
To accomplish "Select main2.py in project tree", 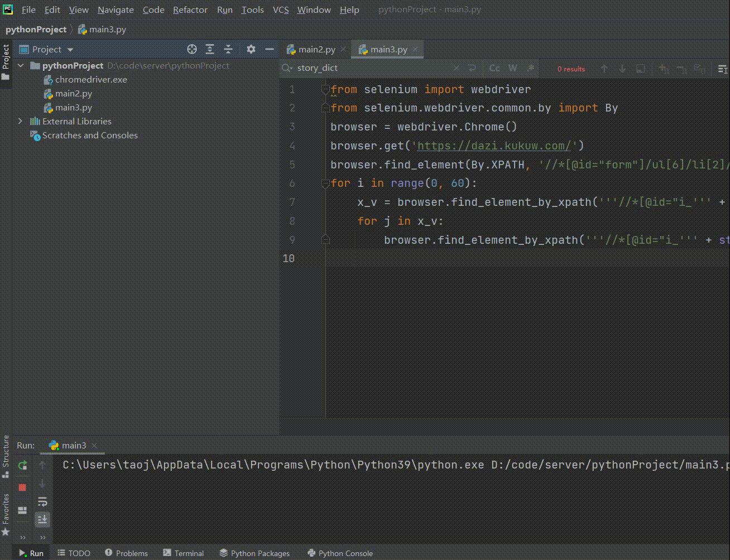I will click(74, 93).
